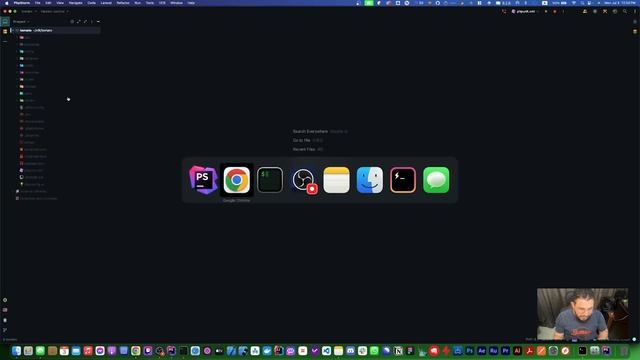
Task: Select the Notes app in the app switcher
Action: tap(336, 180)
